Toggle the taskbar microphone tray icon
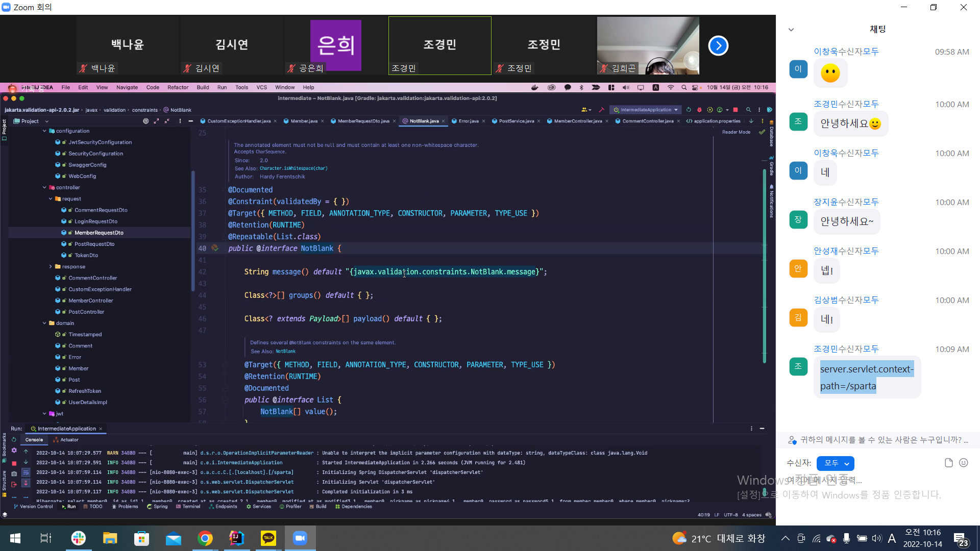980x551 pixels. (846, 538)
